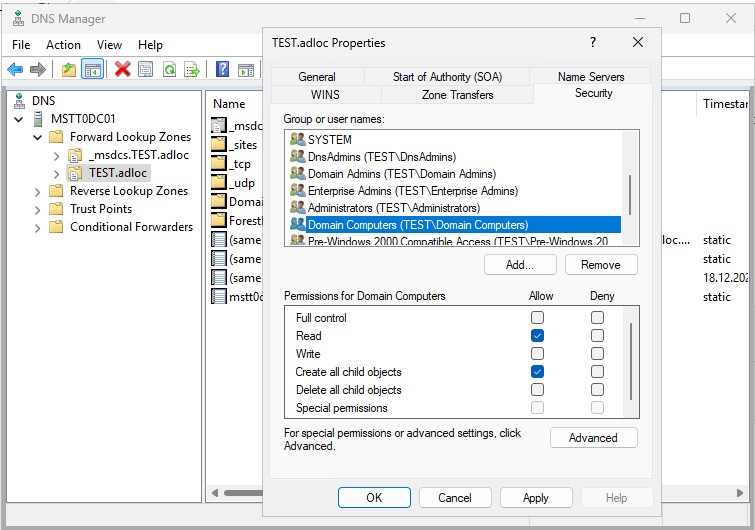755x530 pixels.
Task: Open Properties via the toolbar icon
Action: (x=146, y=69)
